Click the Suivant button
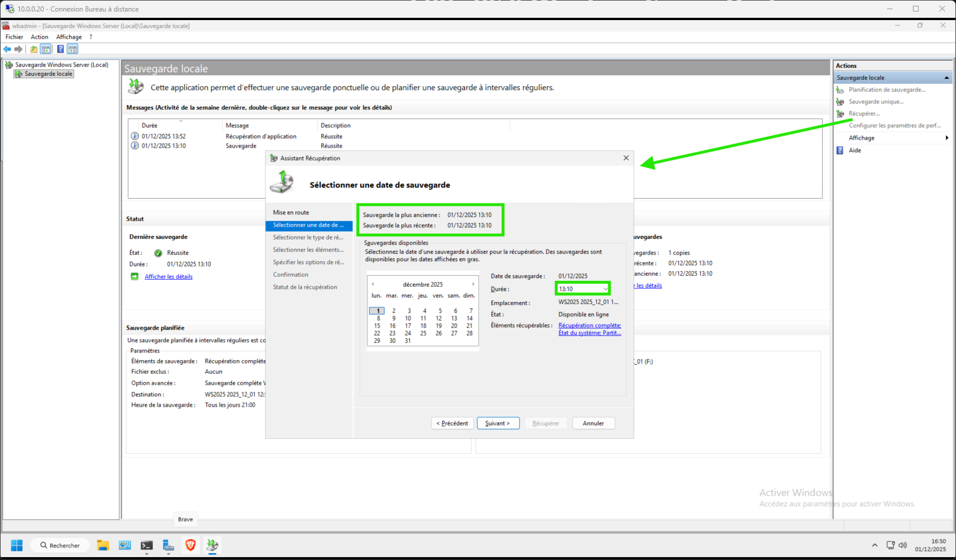This screenshot has height=560, width=956. pyautogui.click(x=498, y=423)
